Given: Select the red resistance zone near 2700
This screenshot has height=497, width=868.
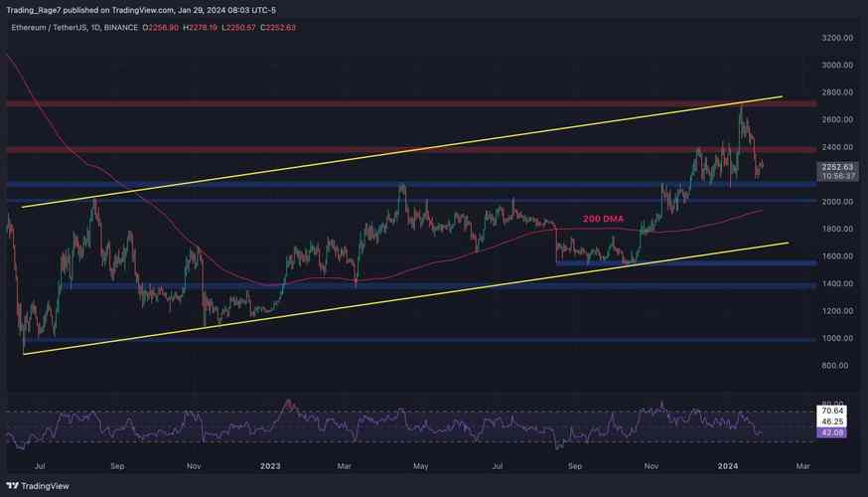Looking at the screenshot, I should click(409, 103).
